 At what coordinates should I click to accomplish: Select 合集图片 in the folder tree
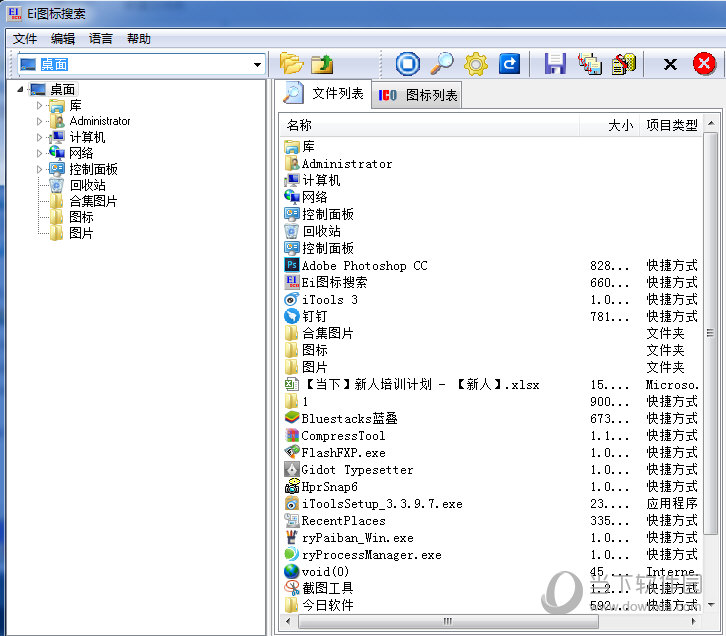click(93, 201)
